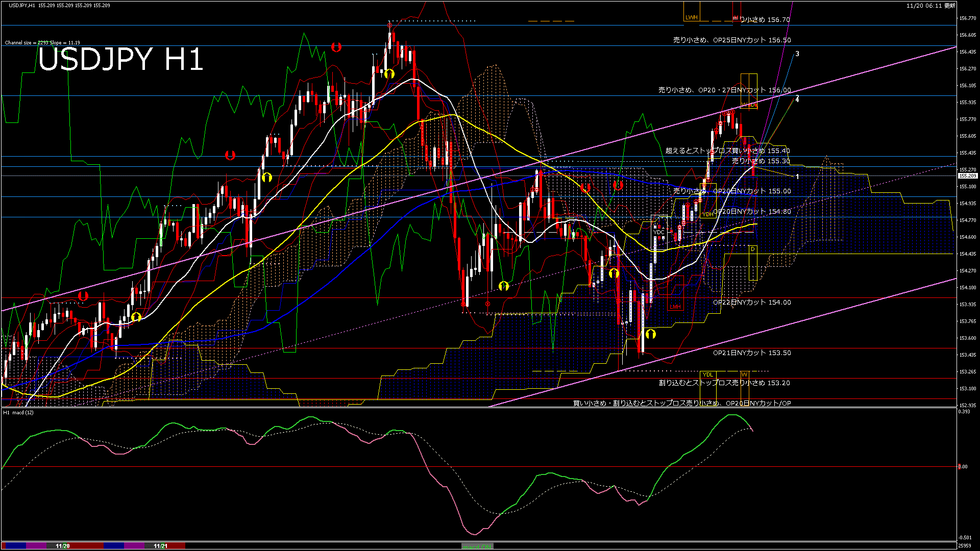This screenshot has width=980, height=551.
Task: Click the current price tag 155.209
Action: click(x=967, y=176)
